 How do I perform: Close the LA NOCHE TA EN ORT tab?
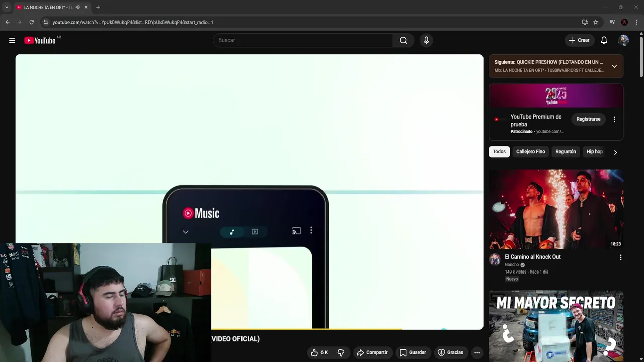coord(86,7)
